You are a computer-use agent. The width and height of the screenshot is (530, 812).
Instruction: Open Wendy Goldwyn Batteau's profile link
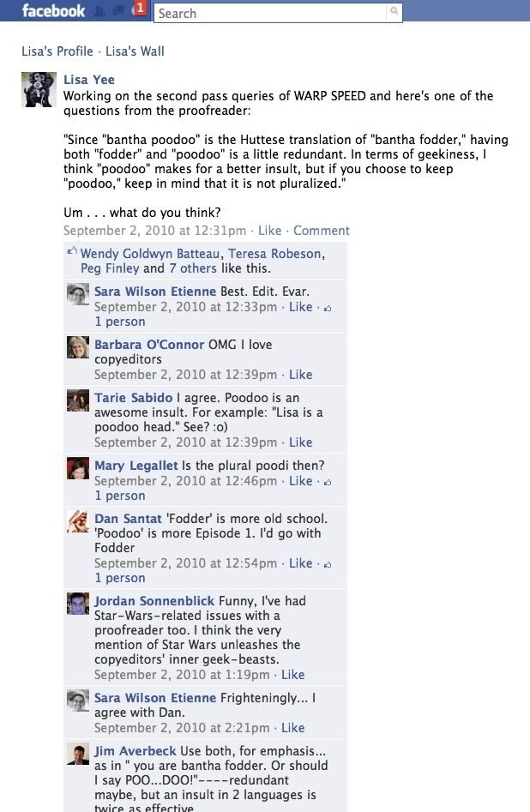(x=150, y=254)
